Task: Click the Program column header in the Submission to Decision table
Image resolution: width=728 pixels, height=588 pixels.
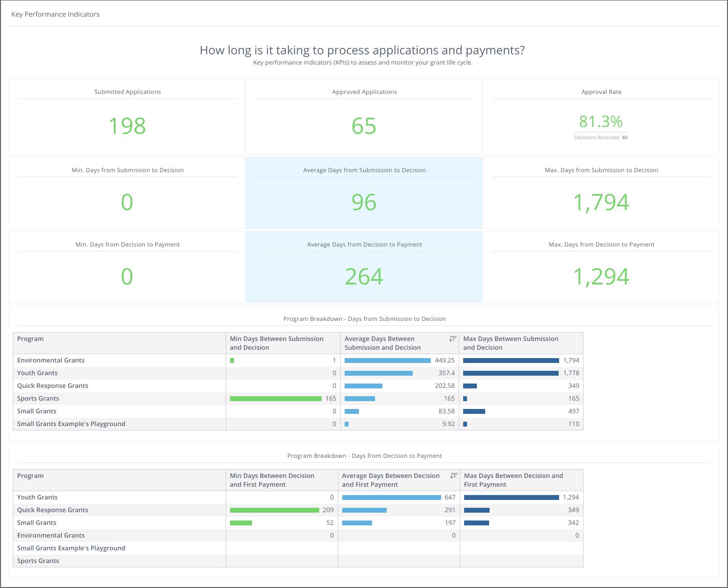Action: tap(30, 339)
